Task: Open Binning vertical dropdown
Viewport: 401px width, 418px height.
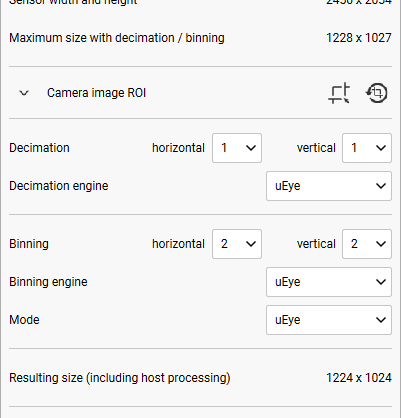Action: coord(367,244)
